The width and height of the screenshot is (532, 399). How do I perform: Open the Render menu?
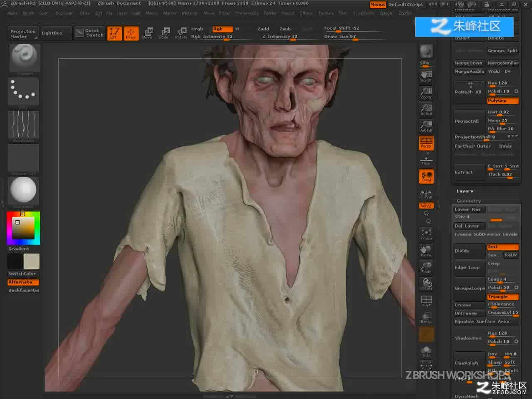tap(270, 13)
